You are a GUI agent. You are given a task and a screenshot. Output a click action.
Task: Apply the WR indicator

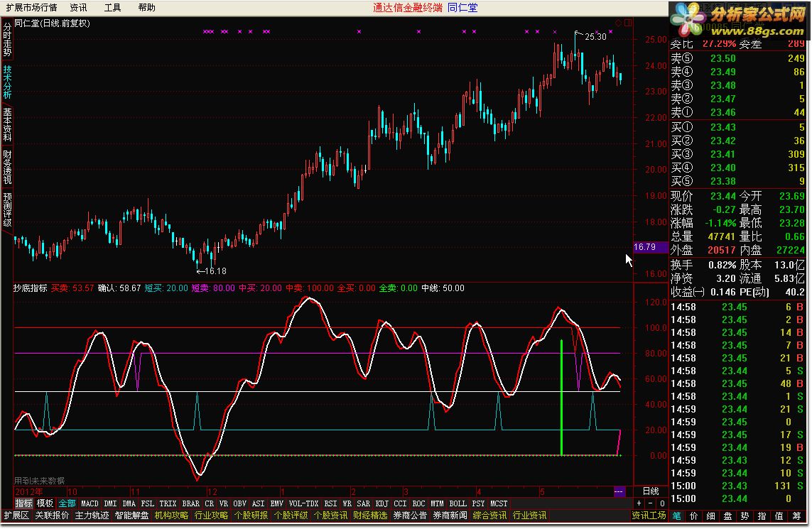click(x=347, y=503)
